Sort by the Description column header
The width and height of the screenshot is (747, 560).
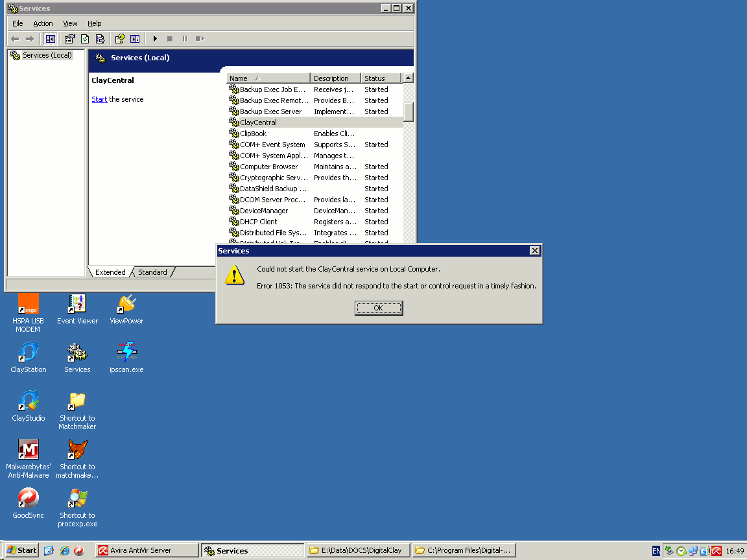pos(335,78)
